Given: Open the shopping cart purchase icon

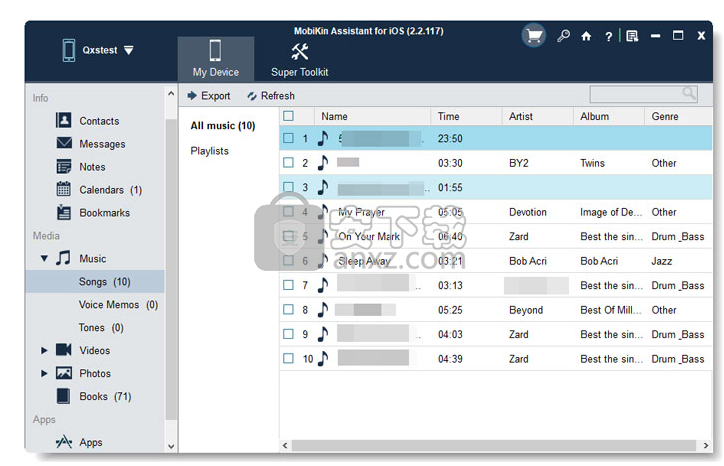Looking at the screenshot, I should pos(534,36).
